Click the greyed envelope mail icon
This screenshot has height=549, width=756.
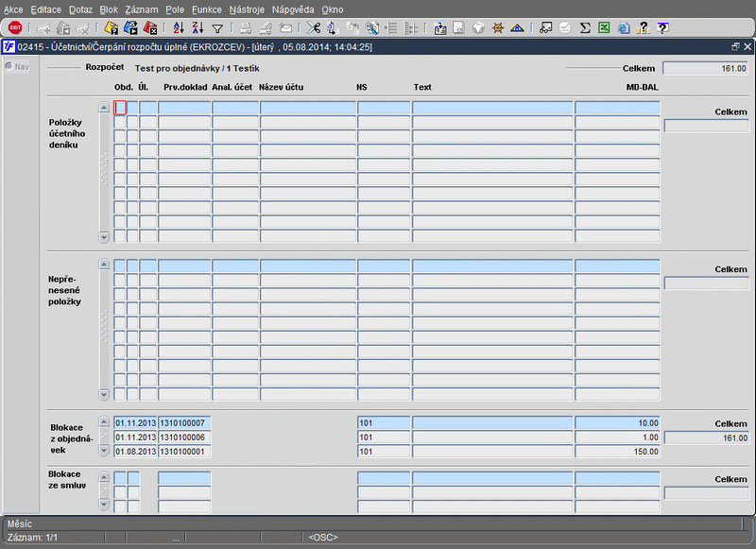pyautogui.click(x=285, y=28)
